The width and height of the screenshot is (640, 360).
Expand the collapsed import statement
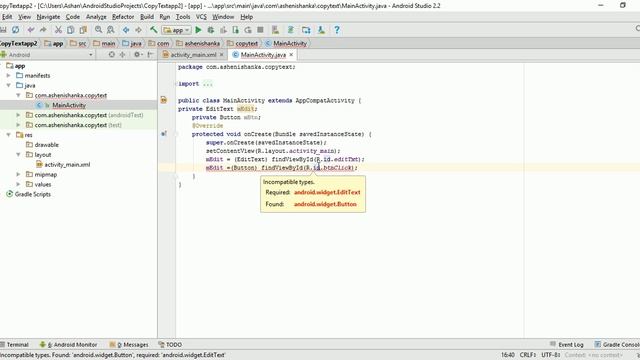(x=207, y=84)
